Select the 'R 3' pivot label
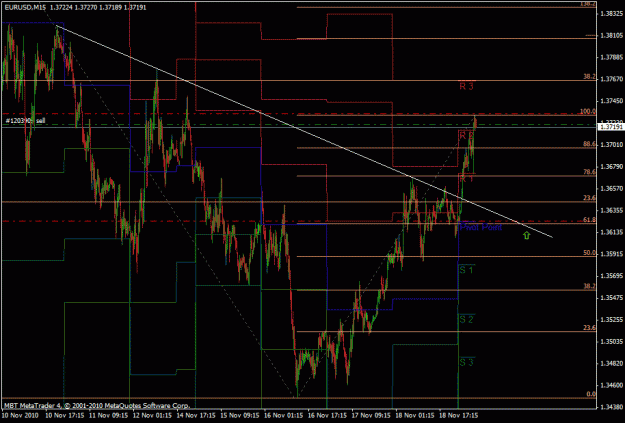 click(x=466, y=86)
